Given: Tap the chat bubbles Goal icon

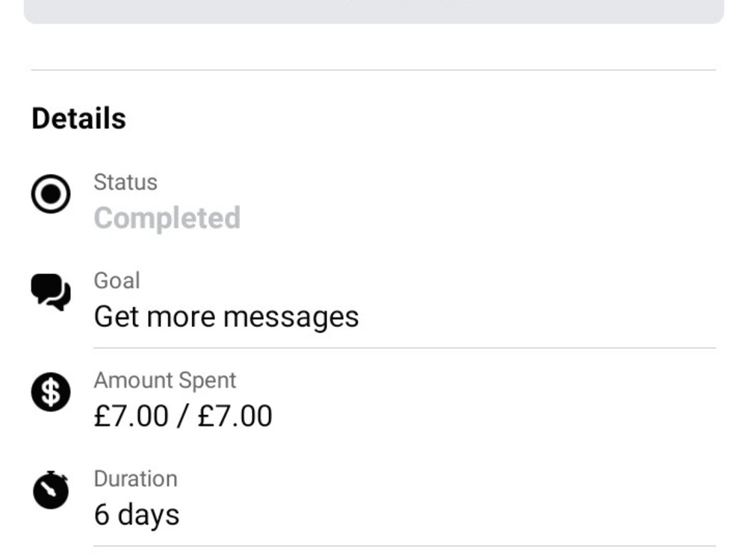Looking at the screenshot, I should 51,292.
